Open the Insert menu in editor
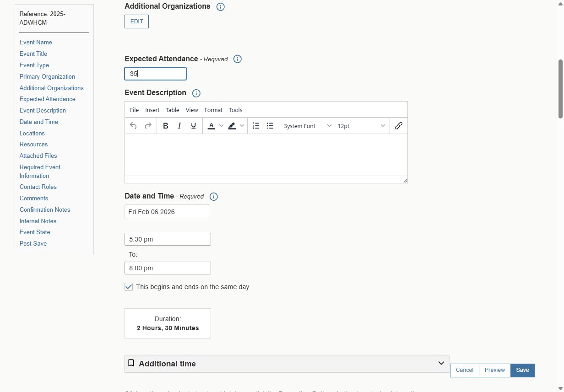The height and width of the screenshot is (392, 564). point(152,110)
